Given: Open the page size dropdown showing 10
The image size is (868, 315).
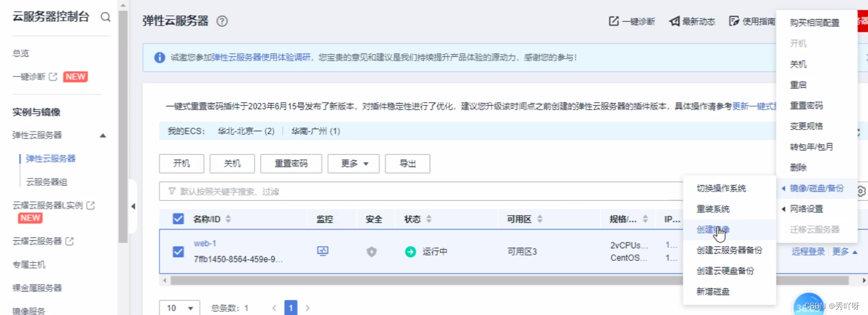Looking at the screenshot, I should point(179,308).
